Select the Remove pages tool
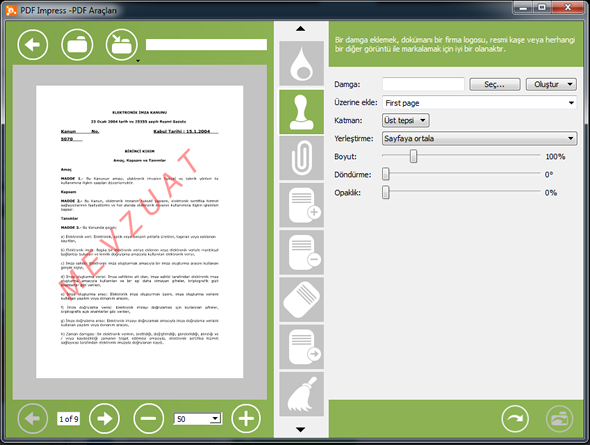The height and width of the screenshot is (445, 590). (301, 252)
